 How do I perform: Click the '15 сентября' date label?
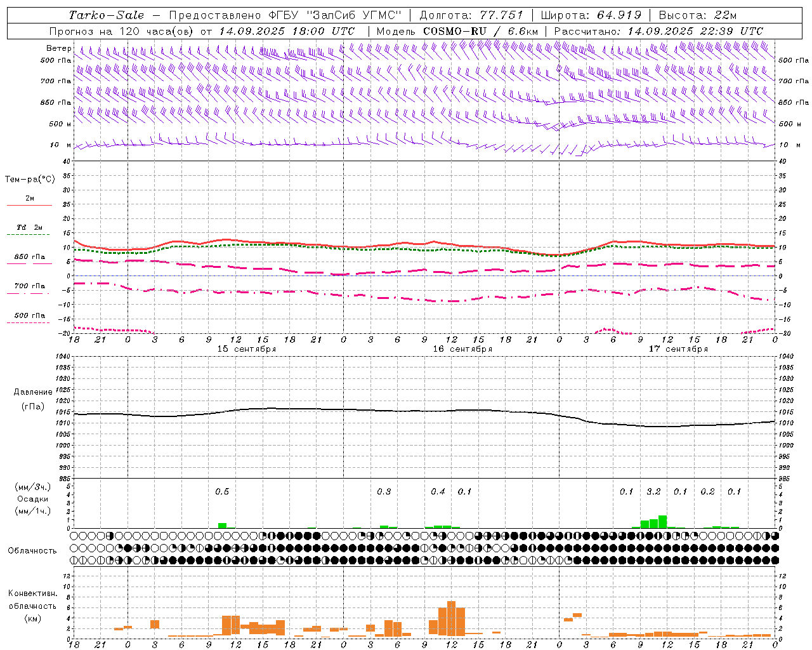pyautogui.click(x=247, y=349)
